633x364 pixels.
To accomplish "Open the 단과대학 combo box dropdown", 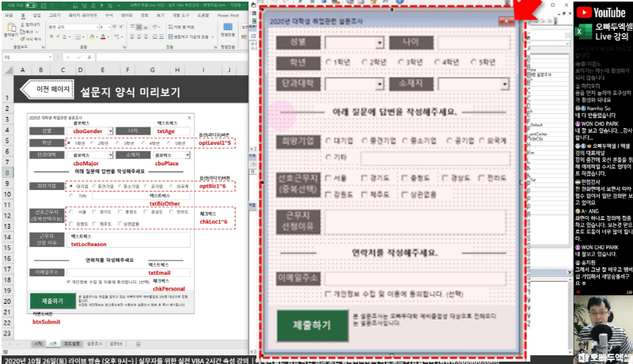I will point(379,84).
